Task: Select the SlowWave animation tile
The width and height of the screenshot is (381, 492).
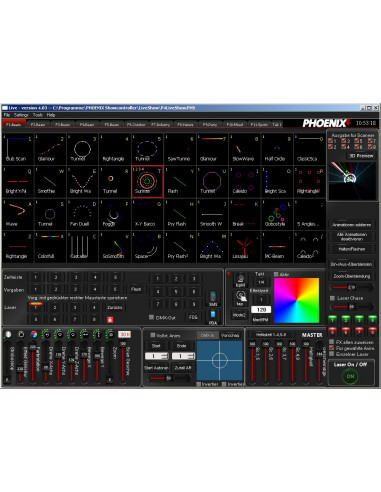Action: [245, 149]
